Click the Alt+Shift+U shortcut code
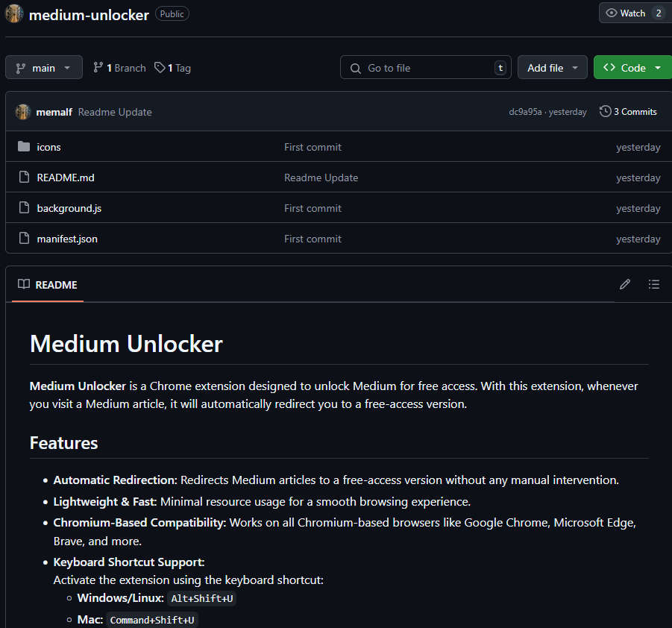 point(202,598)
